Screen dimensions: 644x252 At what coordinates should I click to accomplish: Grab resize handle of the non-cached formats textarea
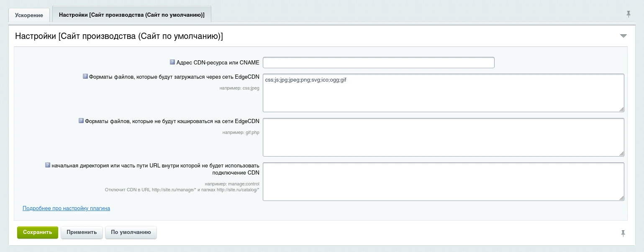(x=621, y=154)
